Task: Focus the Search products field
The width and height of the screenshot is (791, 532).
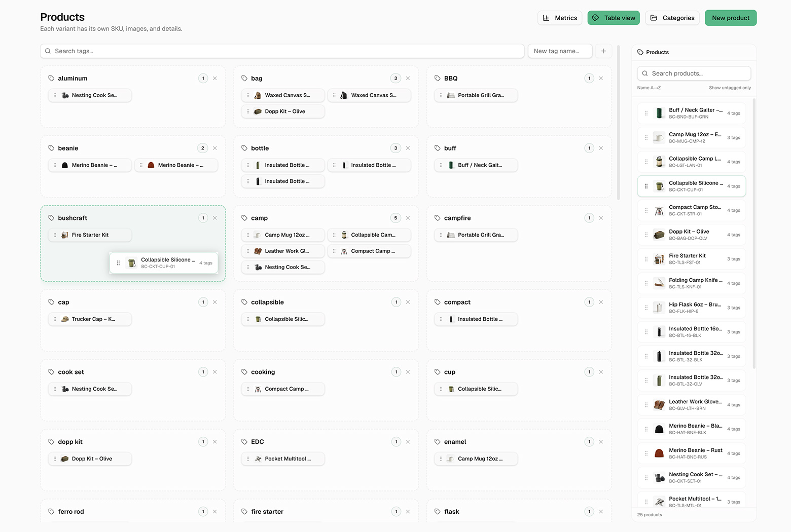Action: tap(694, 73)
